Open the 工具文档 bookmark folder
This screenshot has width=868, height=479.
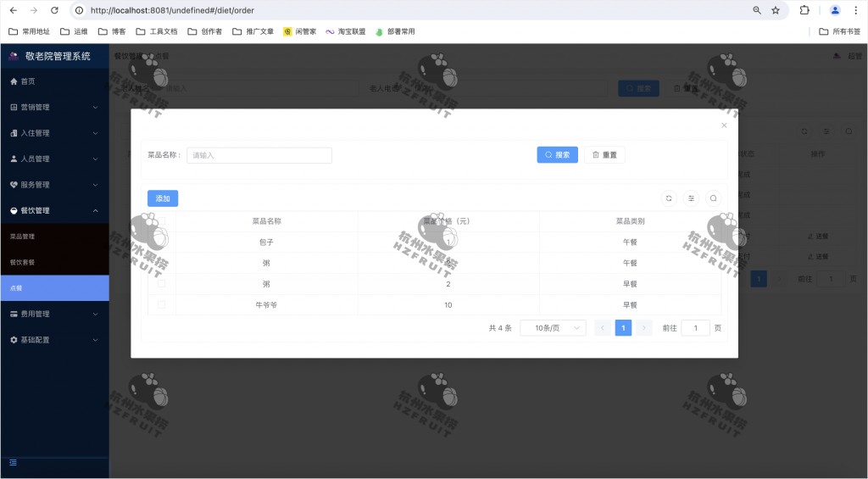pos(157,31)
